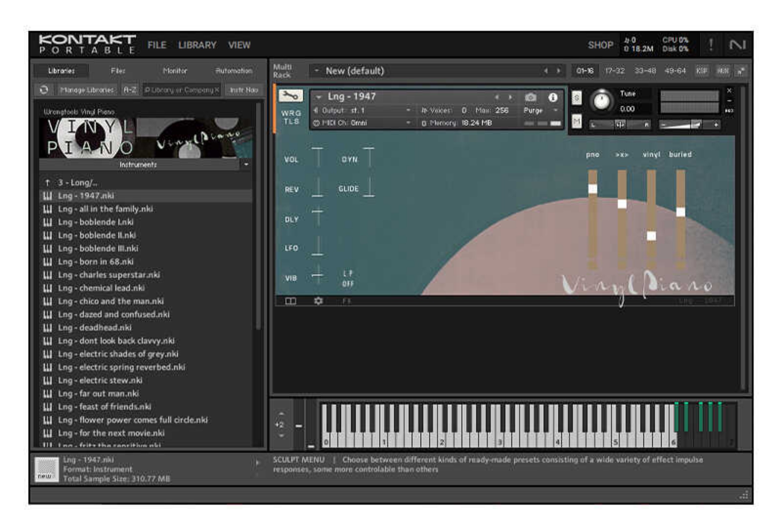Select output channels 17-32 page

click(615, 71)
